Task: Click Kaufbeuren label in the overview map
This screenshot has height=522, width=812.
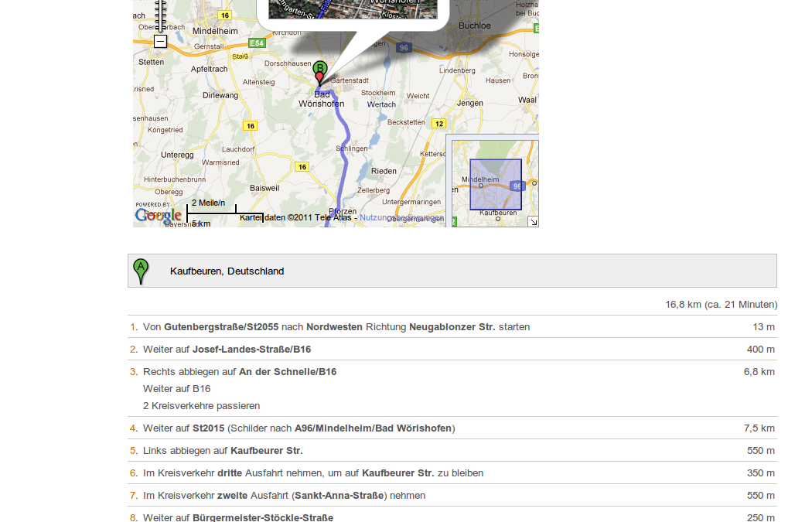Action: click(498, 213)
